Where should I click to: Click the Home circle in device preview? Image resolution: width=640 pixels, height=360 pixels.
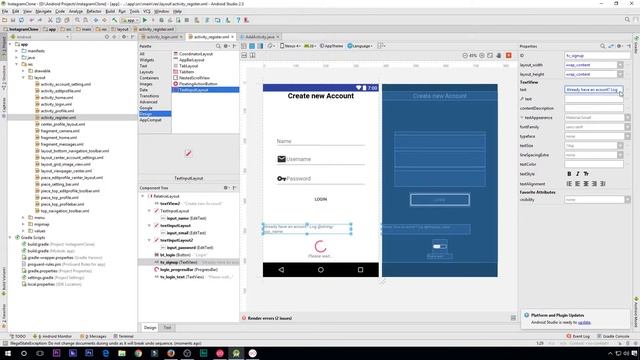(x=320, y=270)
